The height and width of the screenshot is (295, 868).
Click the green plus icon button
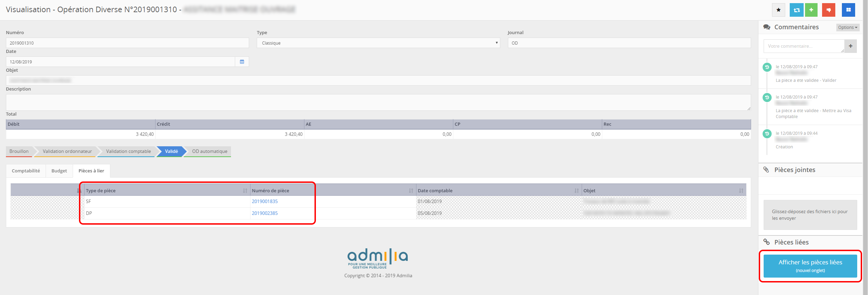[x=811, y=10]
